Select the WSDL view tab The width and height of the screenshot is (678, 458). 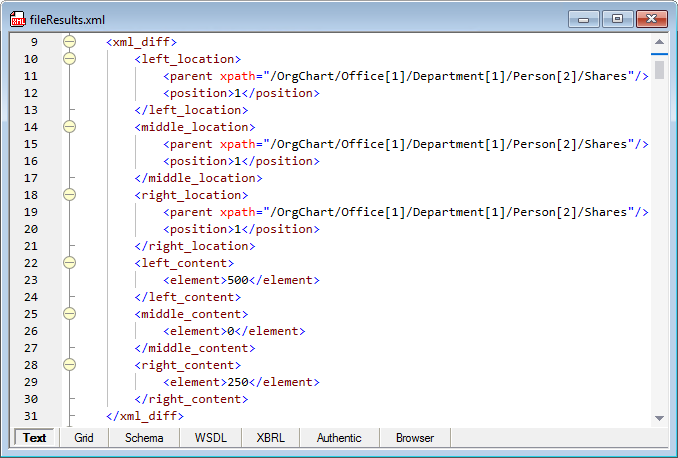(x=210, y=438)
